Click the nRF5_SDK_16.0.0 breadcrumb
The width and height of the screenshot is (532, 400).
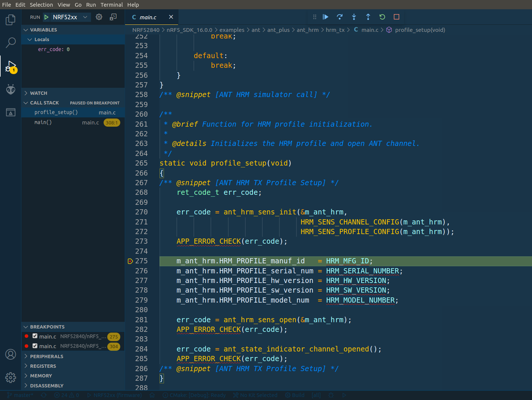[189, 30]
